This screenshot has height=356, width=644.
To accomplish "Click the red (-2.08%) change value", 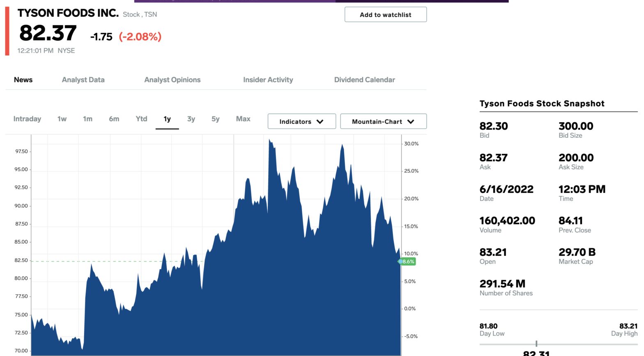I will pos(140,37).
